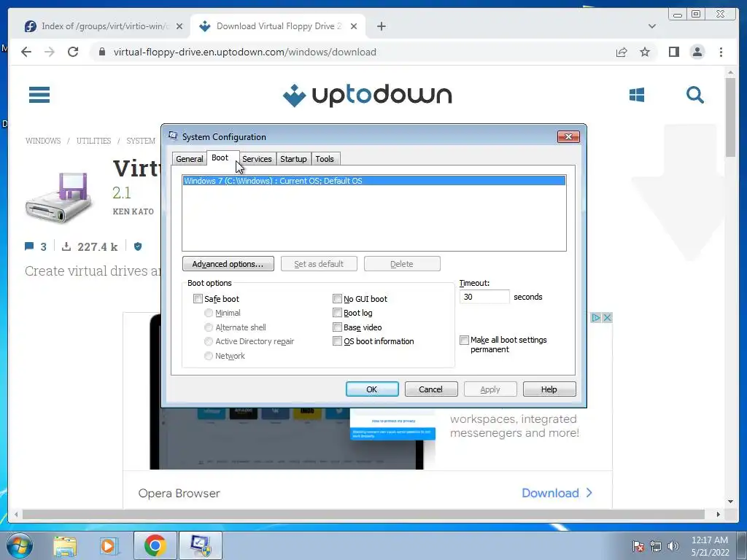
Task: Click the Opera Browser Download link
Action: coord(557,493)
